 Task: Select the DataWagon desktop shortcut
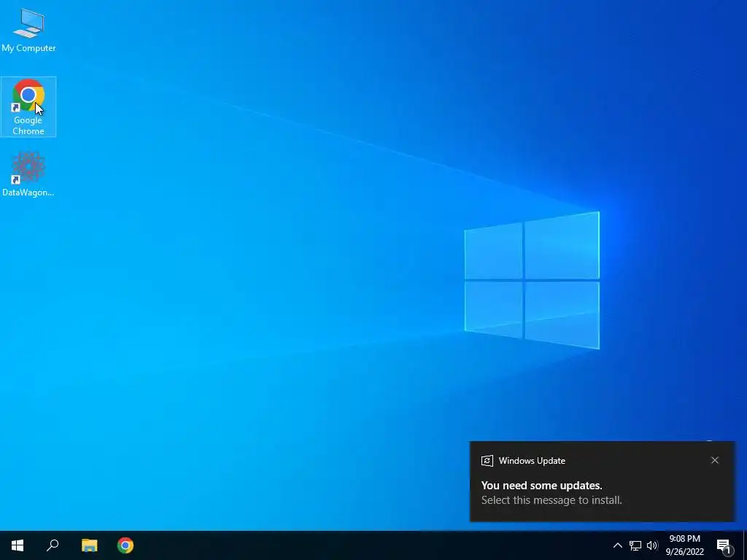[x=28, y=174]
